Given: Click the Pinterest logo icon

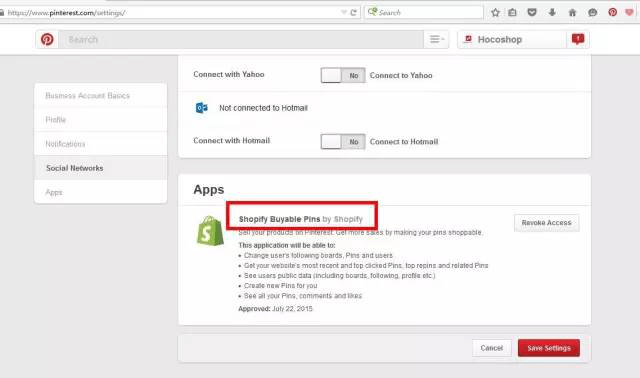Looking at the screenshot, I should tap(47, 40).
